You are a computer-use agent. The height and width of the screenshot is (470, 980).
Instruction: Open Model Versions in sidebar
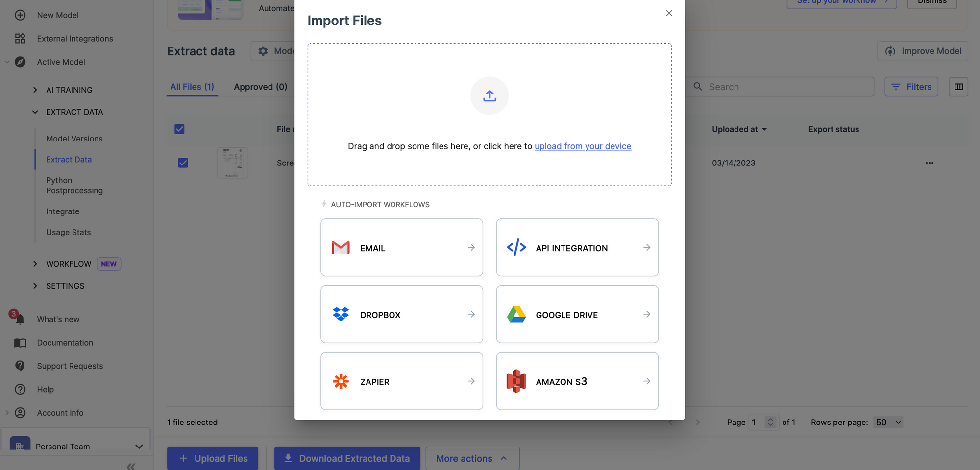[74, 139]
